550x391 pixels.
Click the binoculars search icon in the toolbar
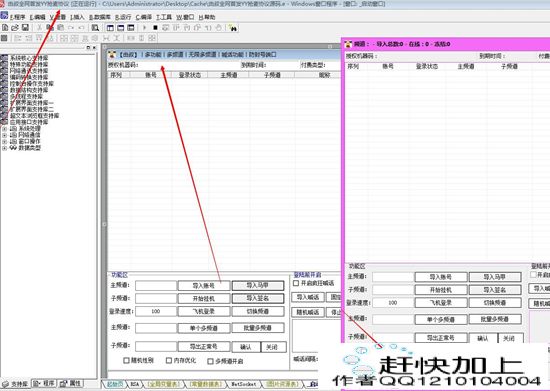coord(233,28)
